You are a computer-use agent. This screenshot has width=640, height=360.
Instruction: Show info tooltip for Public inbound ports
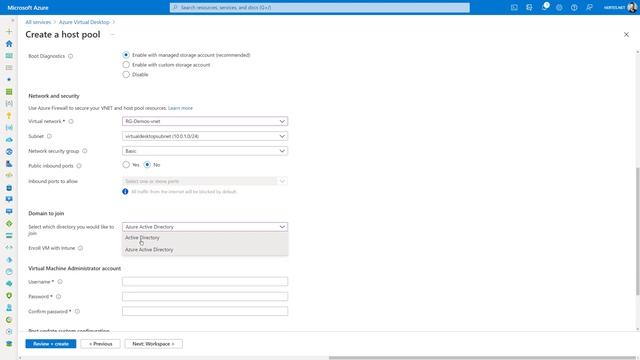click(79, 166)
